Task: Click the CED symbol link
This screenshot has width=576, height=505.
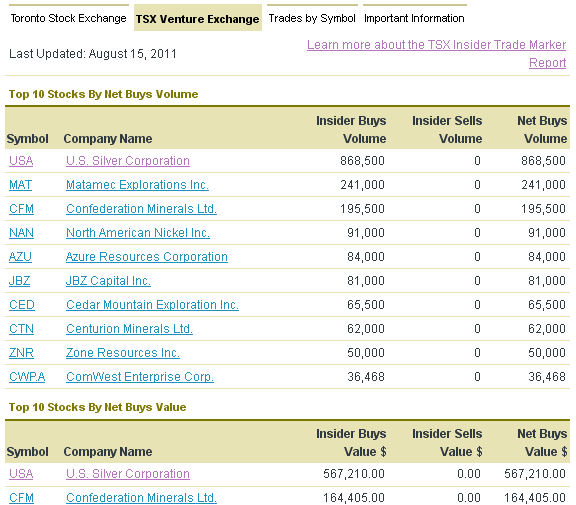Action: (22, 305)
